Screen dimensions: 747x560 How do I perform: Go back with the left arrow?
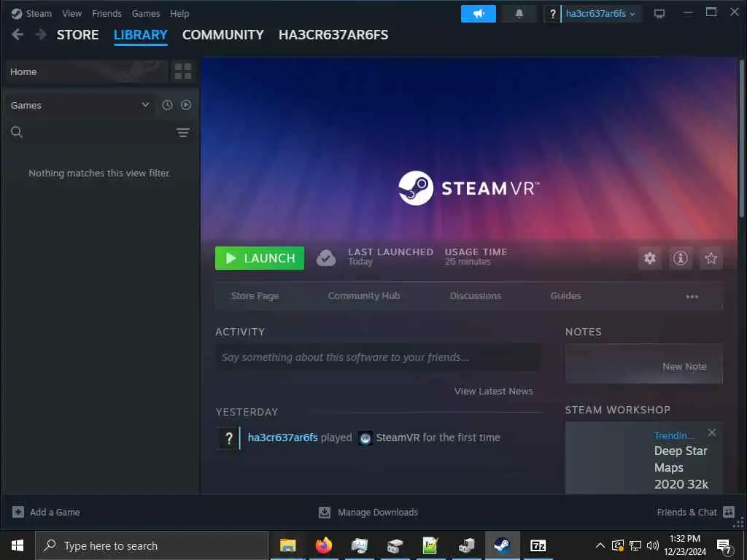click(18, 34)
